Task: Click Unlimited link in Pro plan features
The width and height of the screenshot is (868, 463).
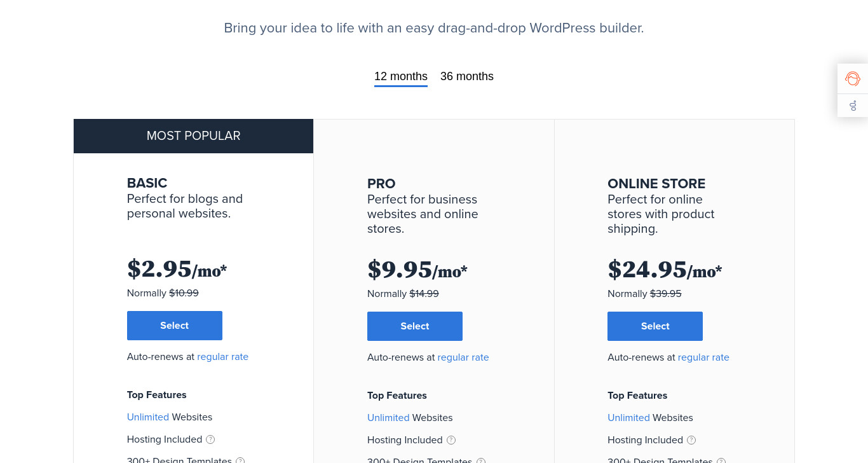Action: point(388,418)
